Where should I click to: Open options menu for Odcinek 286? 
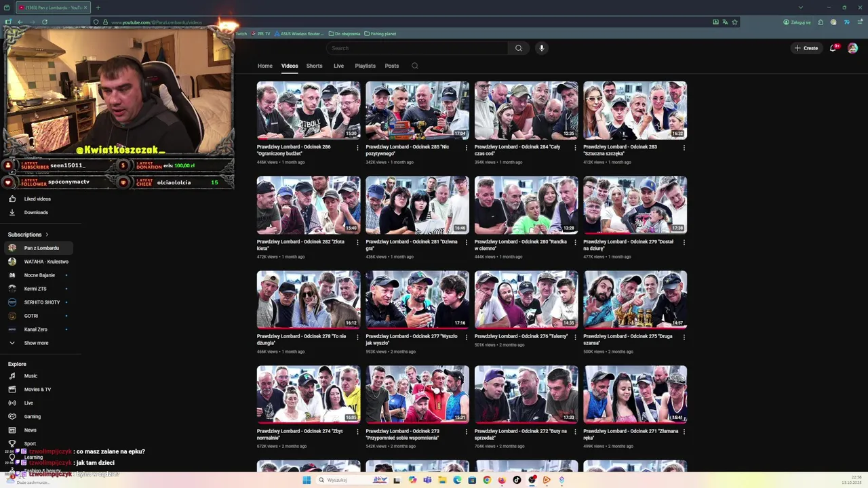[357, 148]
